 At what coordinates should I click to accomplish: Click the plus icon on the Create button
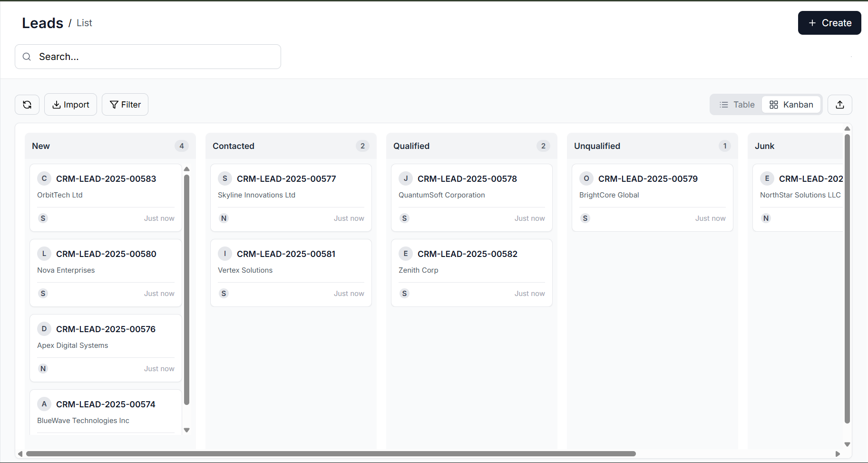pyautogui.click(x=811, y=22)
